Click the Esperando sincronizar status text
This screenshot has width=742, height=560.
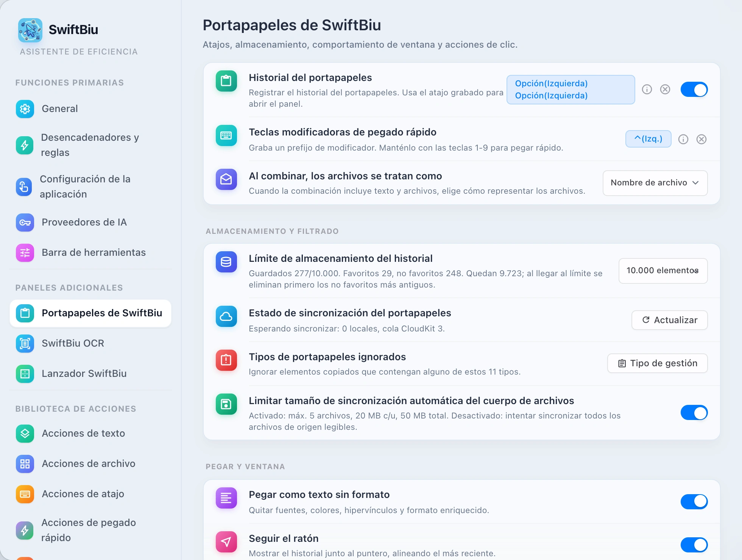tap(347, 328)
